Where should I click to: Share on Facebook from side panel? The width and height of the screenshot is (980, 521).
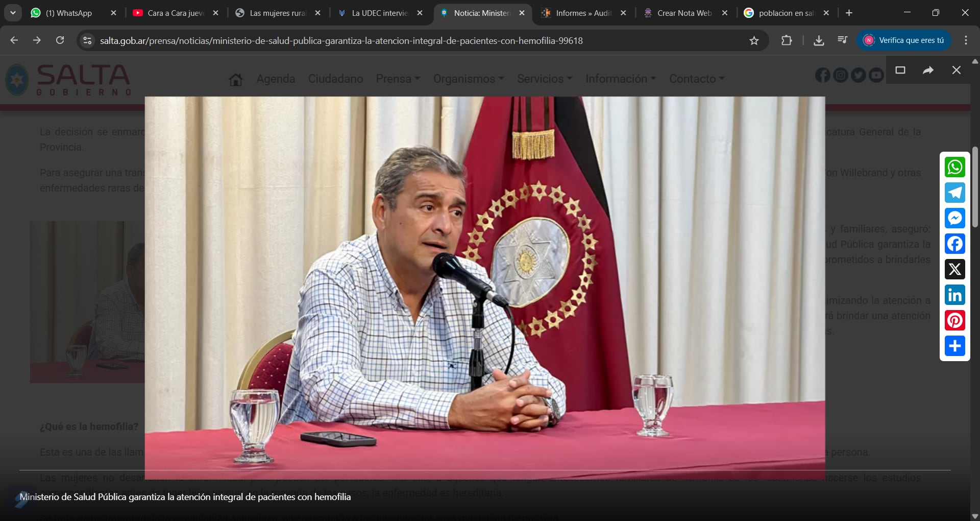[954, 244]
